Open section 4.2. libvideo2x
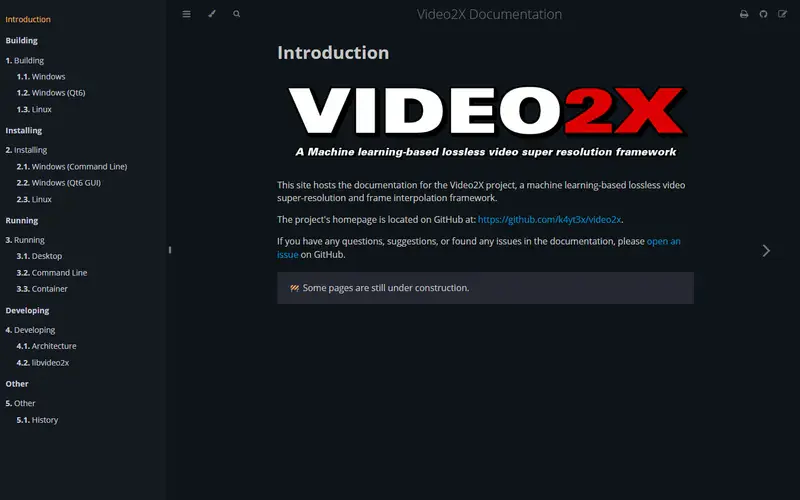The image size is (800, 500). tap(43, 363)
